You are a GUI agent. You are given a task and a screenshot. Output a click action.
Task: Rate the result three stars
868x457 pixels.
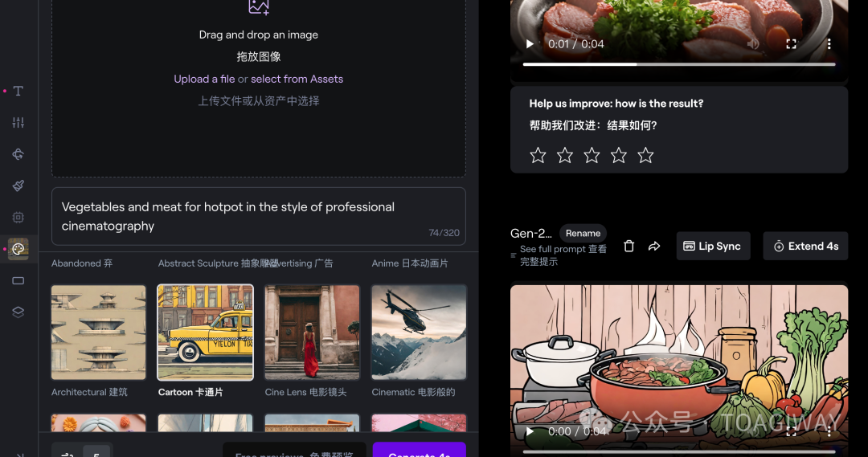coord(592,156)
